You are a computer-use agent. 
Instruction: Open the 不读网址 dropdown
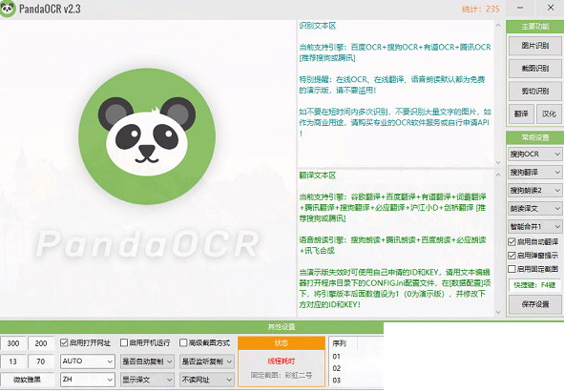coord(207,380)
